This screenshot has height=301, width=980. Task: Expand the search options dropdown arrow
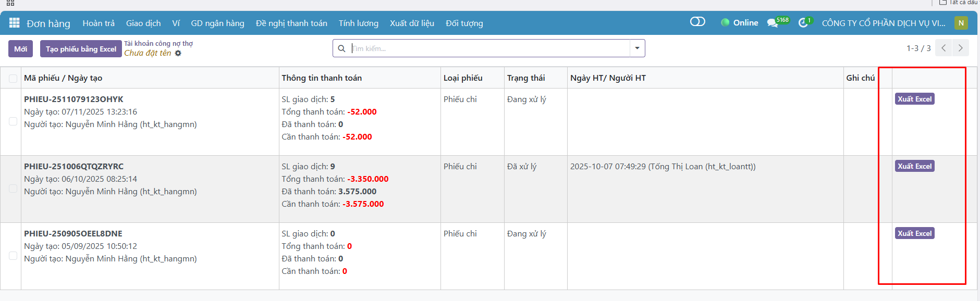[637, 48]
